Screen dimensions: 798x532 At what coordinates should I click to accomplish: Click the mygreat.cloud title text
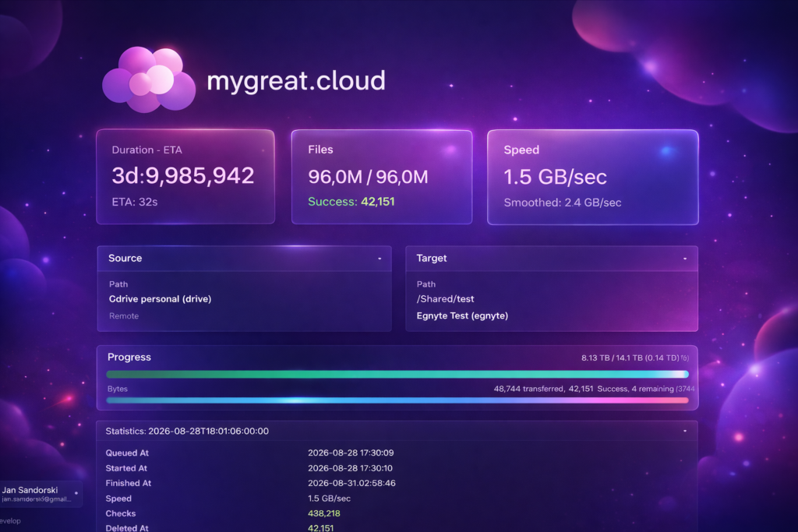(295, 80)
